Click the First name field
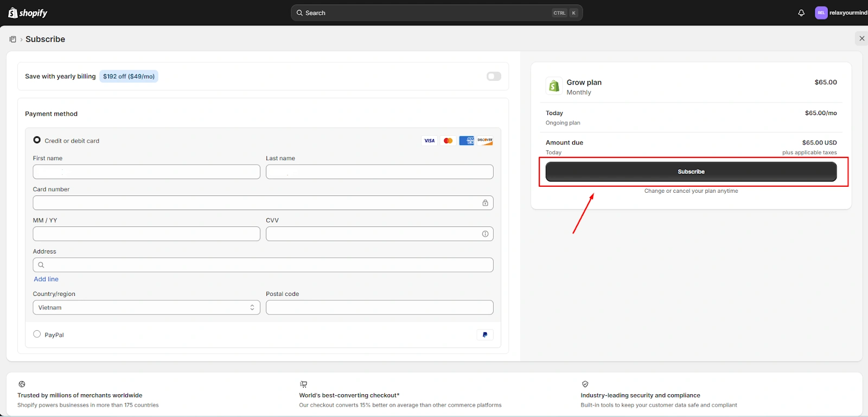This screenshot has width=868, height=417. click(x=146, y=172)
